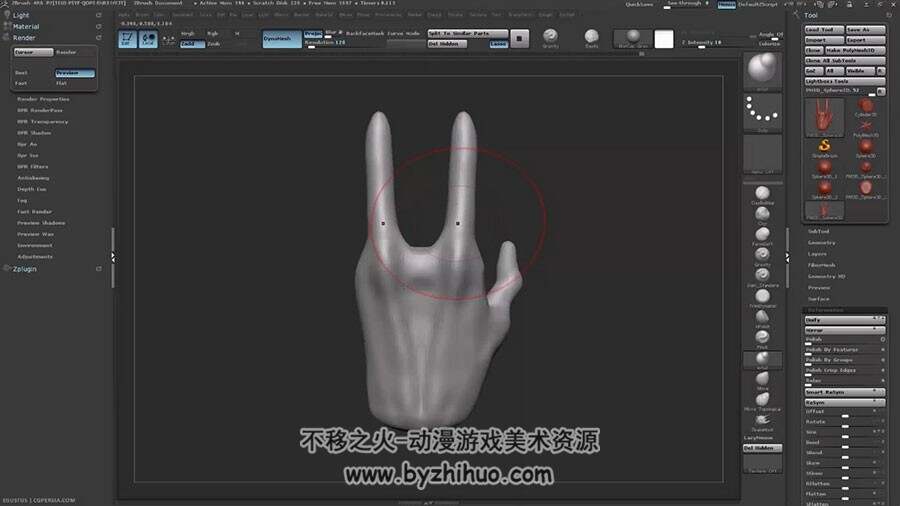Switch render mode to Fast
The width and height of the screenshot is (900, 506).
point(21,83)
